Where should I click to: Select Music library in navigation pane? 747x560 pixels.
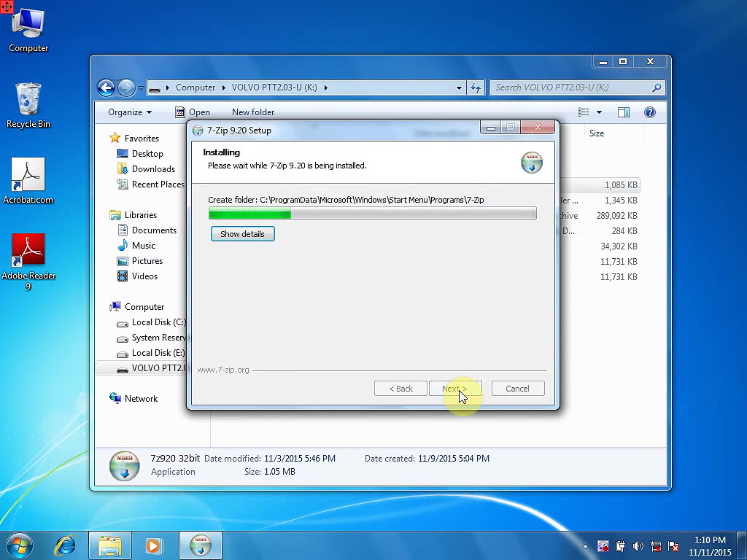[x=136, y=246]
